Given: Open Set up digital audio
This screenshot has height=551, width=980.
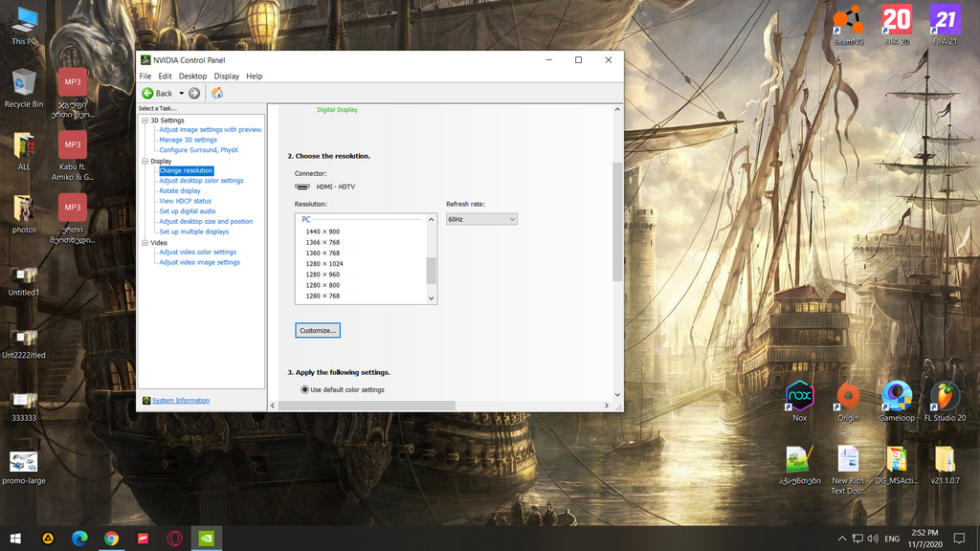Looking at the screenshot, I should point(188,211).
